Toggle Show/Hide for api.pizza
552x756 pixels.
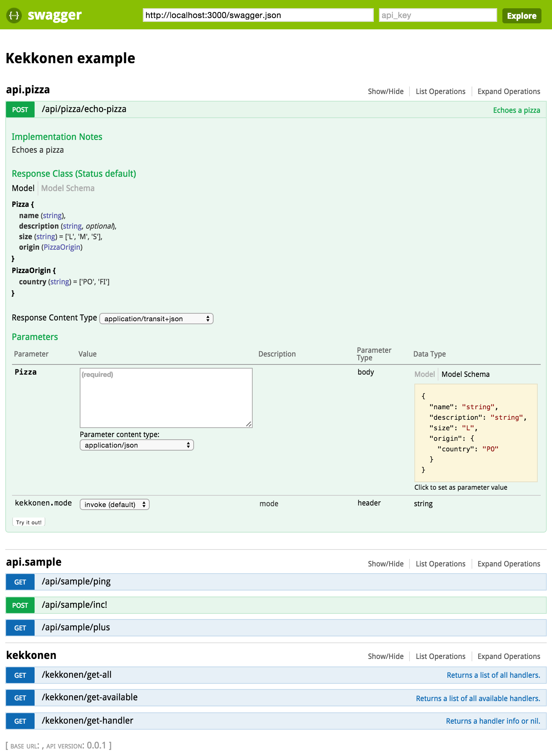pos(385,91)
